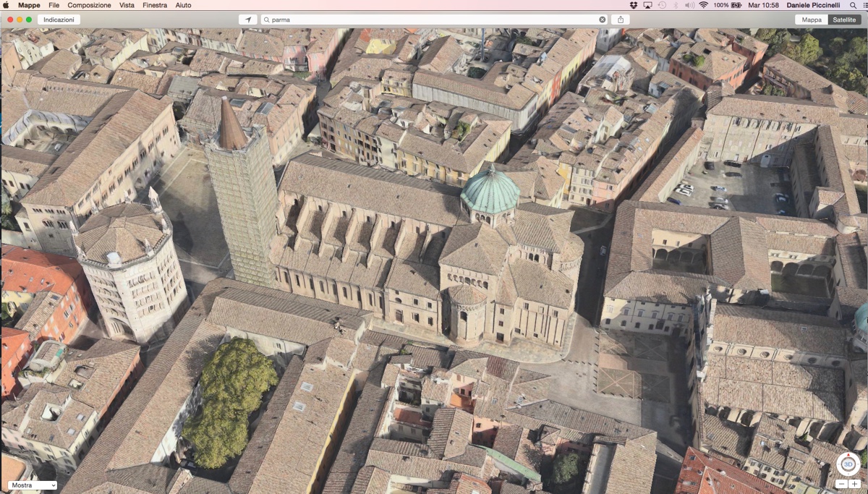Reset north via the red compass arrow
The width and height of the screenshot is (868, 494).
[x=848, y=455]
